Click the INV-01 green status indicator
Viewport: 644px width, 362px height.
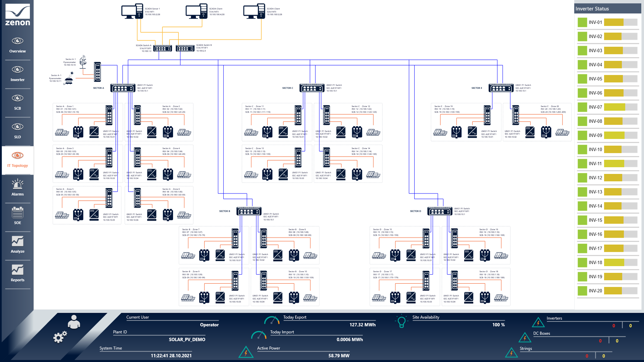point(582,22)
